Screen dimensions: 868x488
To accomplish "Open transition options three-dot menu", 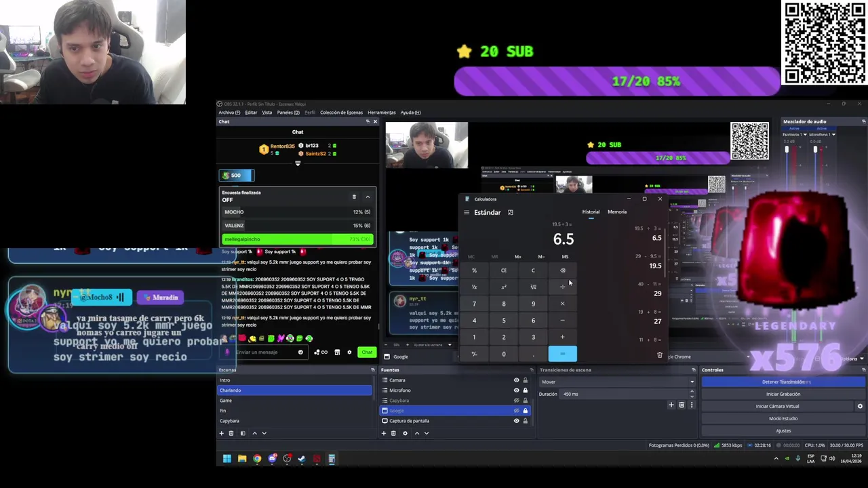I will tap(692, 405).
